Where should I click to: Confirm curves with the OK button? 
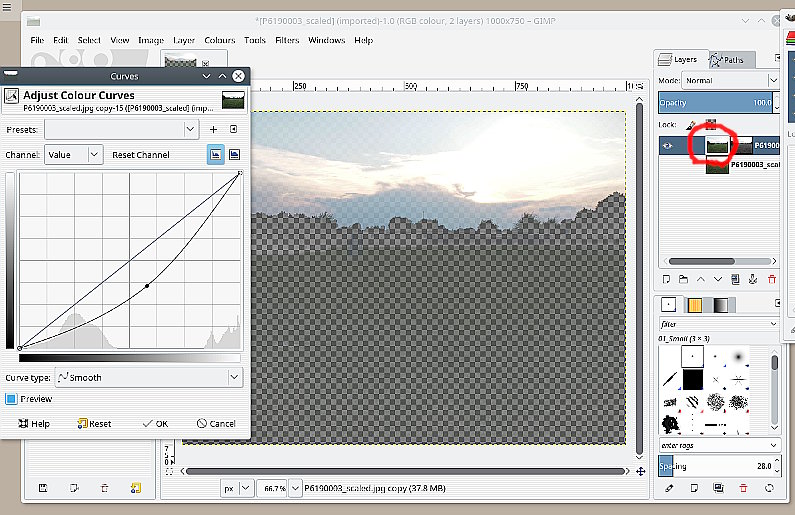click(x=155, y=423)
